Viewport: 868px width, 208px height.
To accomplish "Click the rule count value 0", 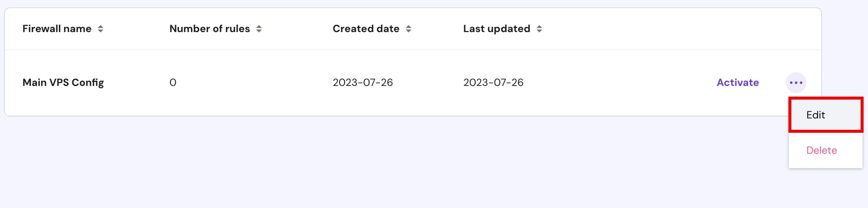I will 173,83.
